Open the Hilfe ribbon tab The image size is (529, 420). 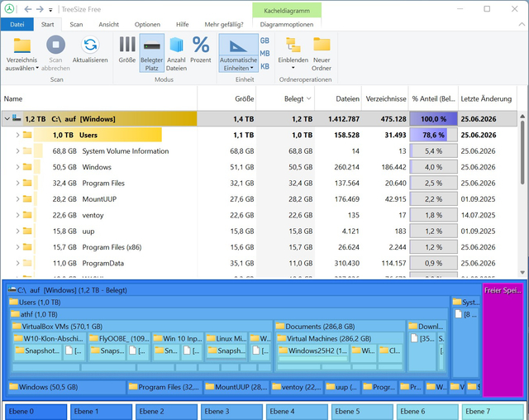[182, 24]
